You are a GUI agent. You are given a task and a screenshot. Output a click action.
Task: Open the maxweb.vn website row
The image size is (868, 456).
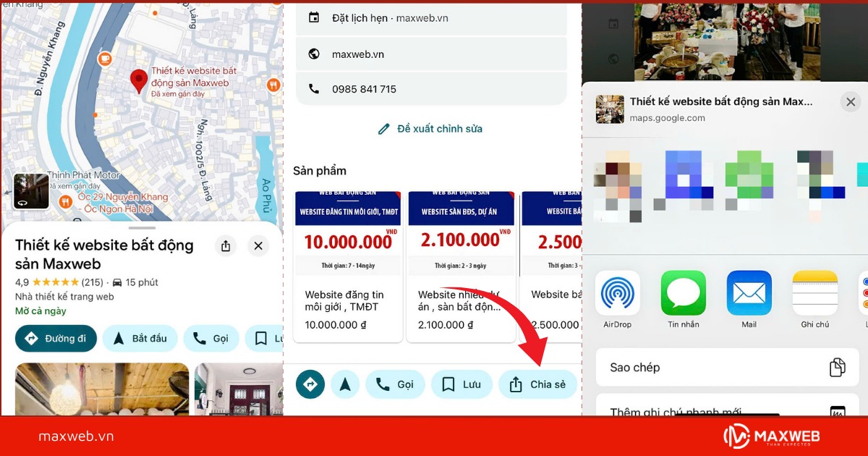click(431, 54)
